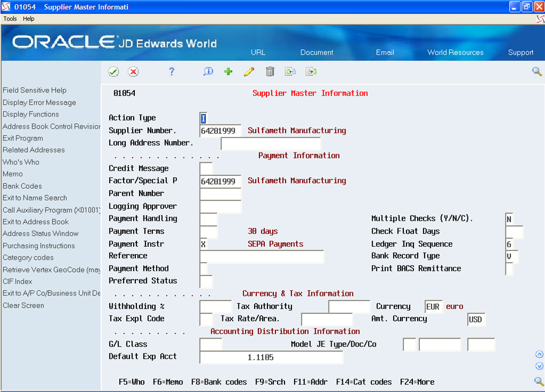This screenshot has width=545, height=392.
Task: Click F5=Who function key
Action: 132,382
